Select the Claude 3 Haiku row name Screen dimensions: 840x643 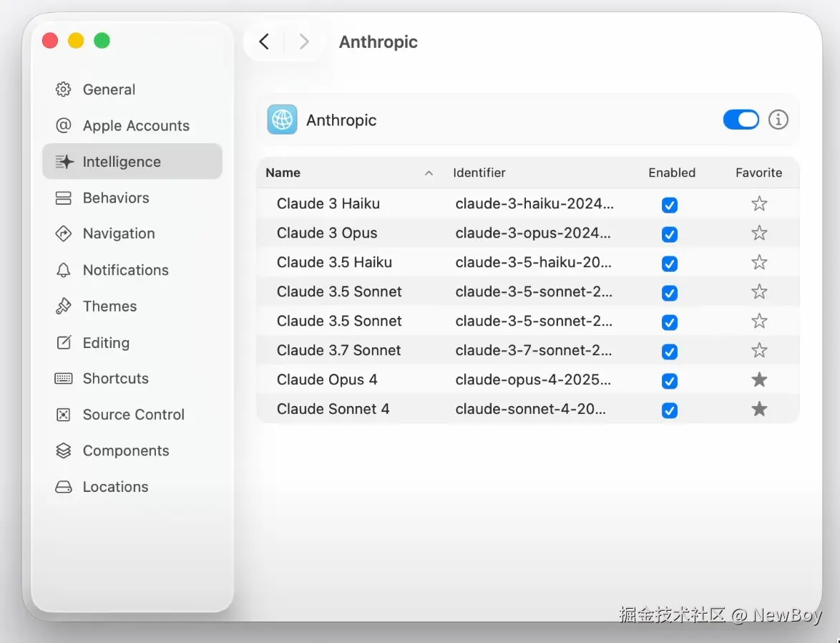coord(328,204)
